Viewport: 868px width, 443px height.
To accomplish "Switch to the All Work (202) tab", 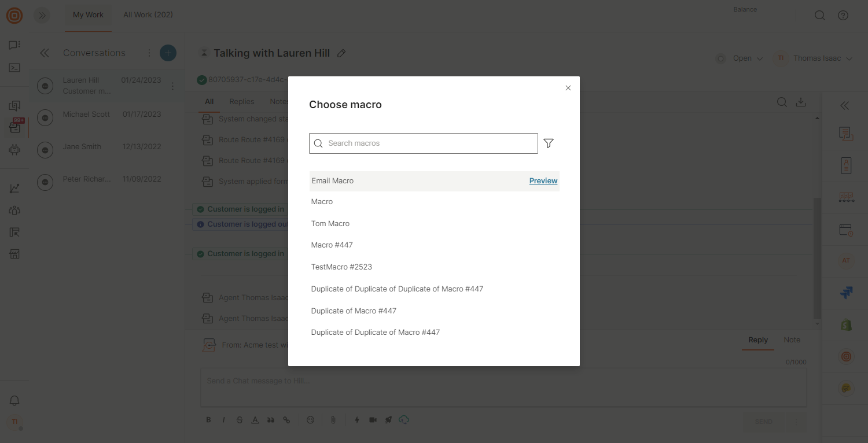I will pyautogui.click(x=148, y=15).
